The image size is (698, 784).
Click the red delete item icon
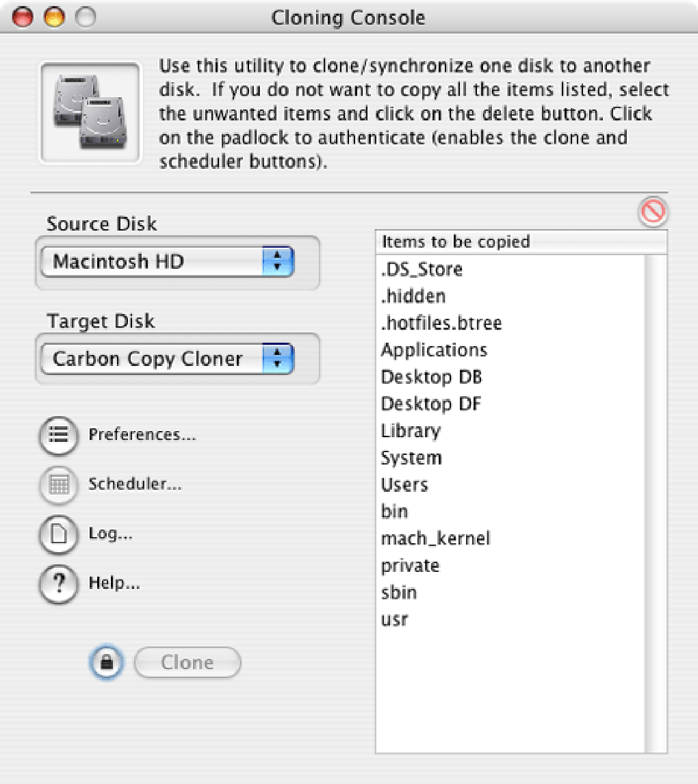(653, 211)
